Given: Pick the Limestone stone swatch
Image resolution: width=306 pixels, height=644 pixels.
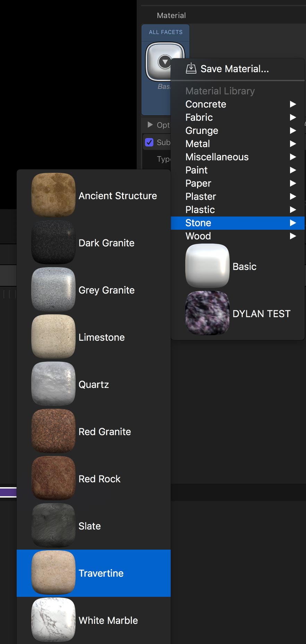Looking at the screenshot, I should point(53,337).
